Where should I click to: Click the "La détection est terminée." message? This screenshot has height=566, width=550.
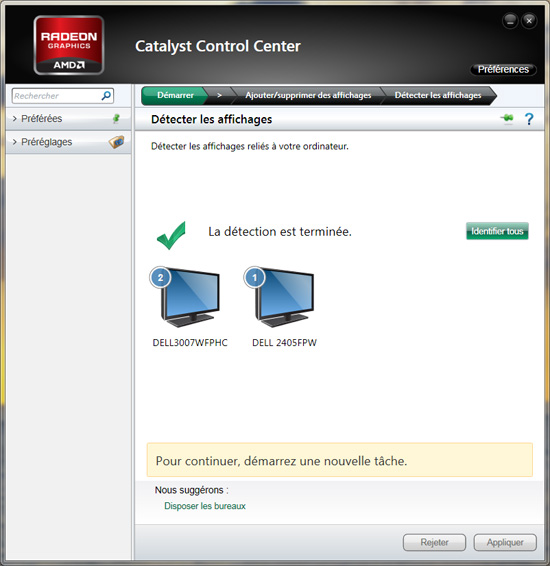pyautogui.click(x=280, y=231)
